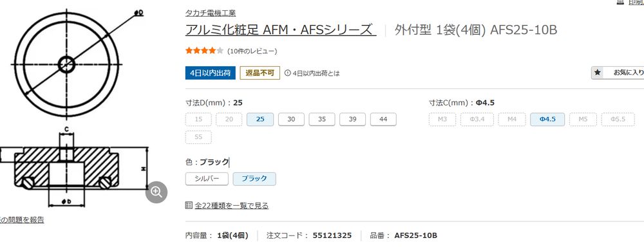The width and height of the screenshot is (644, 247).
Task: Open 全22種類を一覧で見る variant list
Action: [x=232, y=206]
